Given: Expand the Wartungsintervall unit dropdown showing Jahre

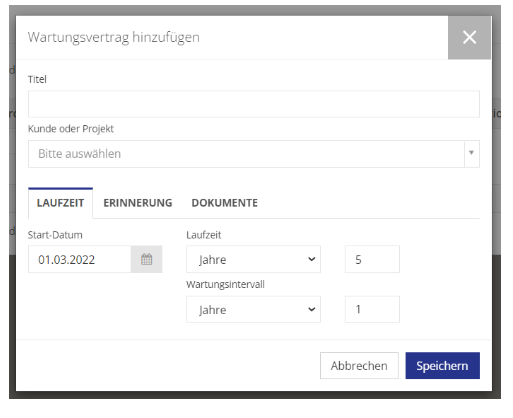Looking at the screenshot, I should (253, 309).
